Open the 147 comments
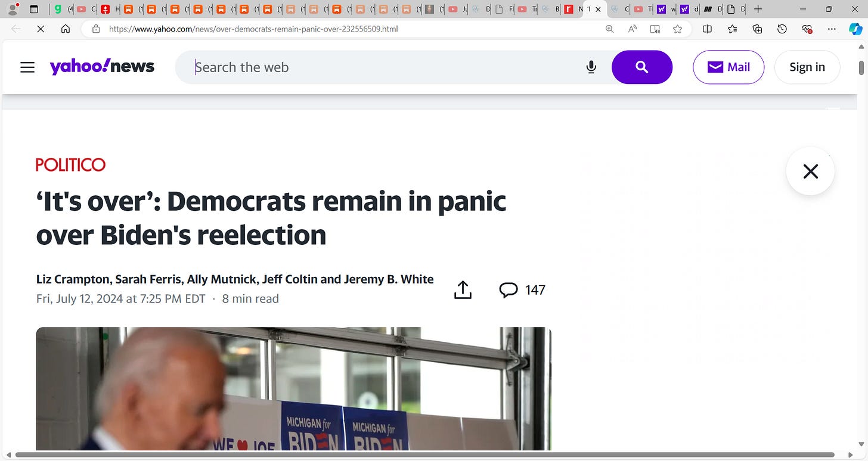 (x=522, y=290)
